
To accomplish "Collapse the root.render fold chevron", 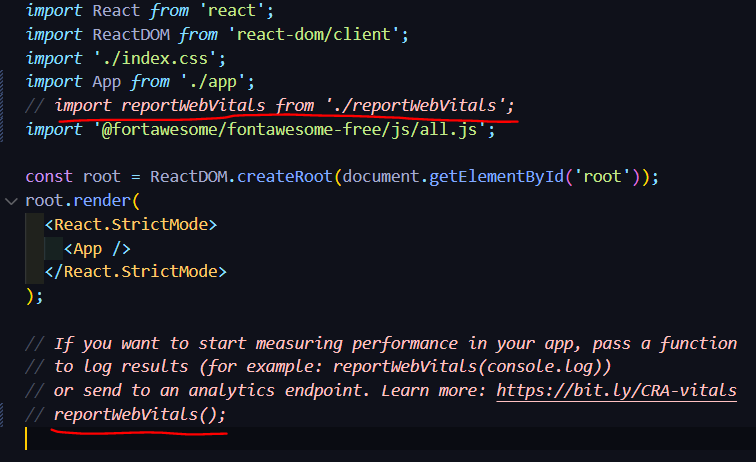I will click(11, 201).
